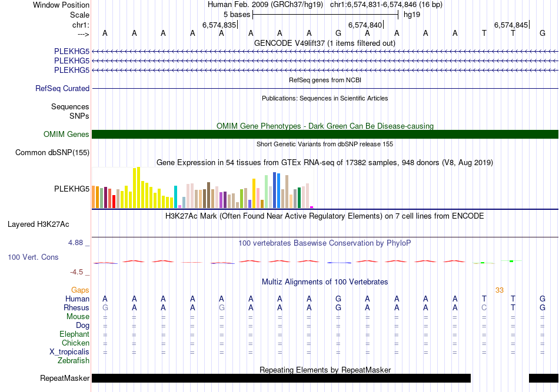Select the Human alignment row label
This screenshot has height=392, width=559.
[77, 299]
